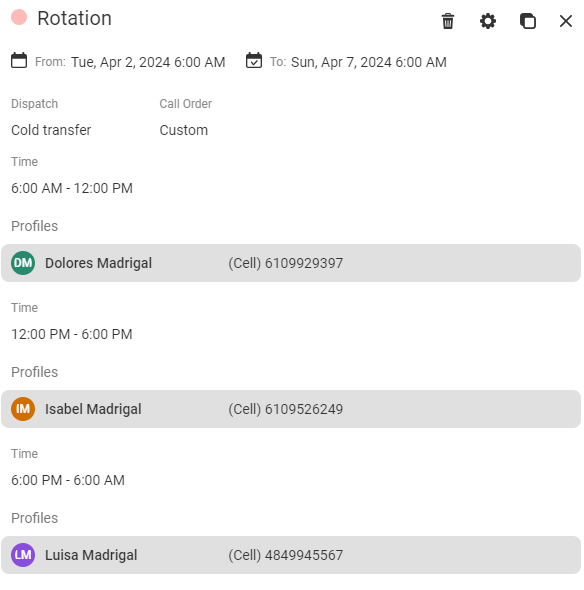Close the Rotation details panel
Image resolution: width=584 pixels, height=590 pixels.
coord(566,21)
